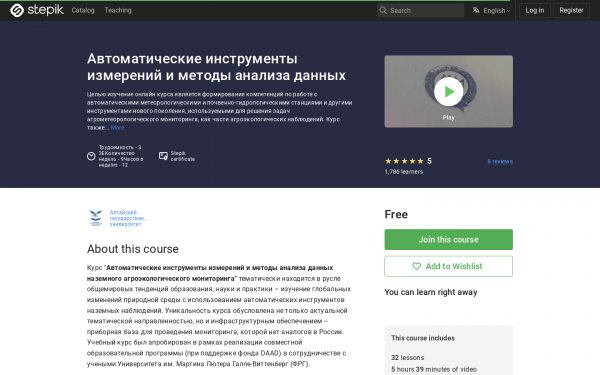Play the course intro video
The width and height of the screenshot is (600, 375).
(x=448, y=91)
